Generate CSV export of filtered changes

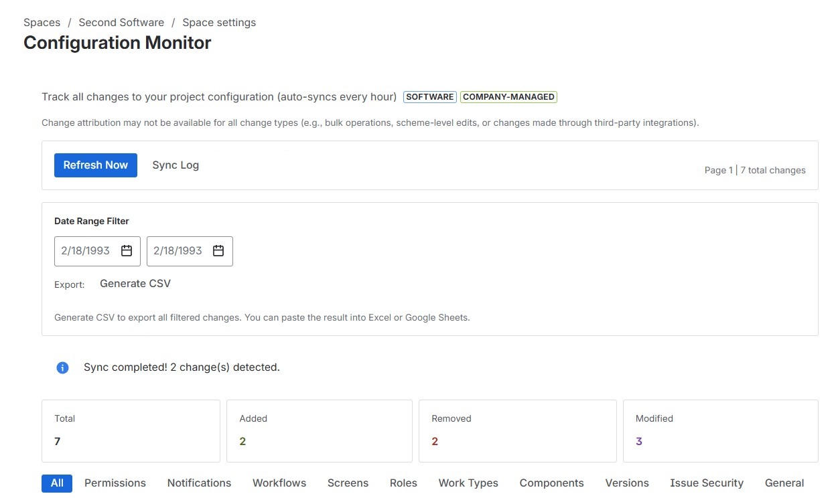point(135,283)
